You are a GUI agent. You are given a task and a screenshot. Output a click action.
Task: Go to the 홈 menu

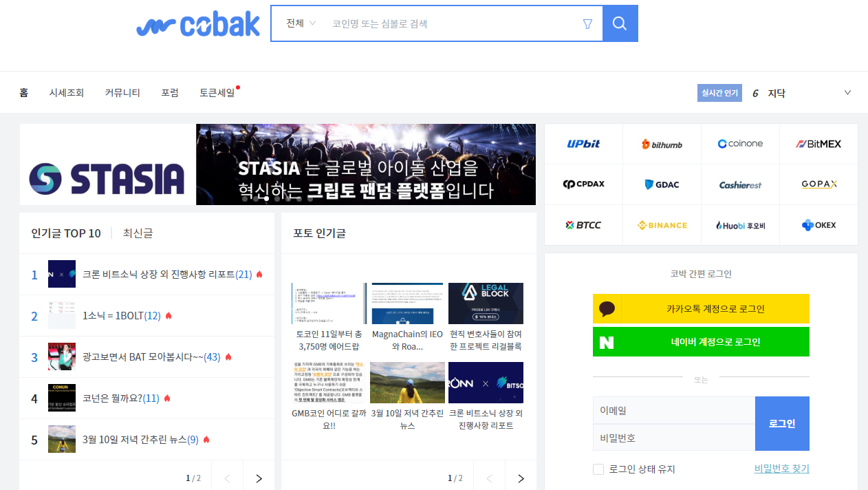24,93
